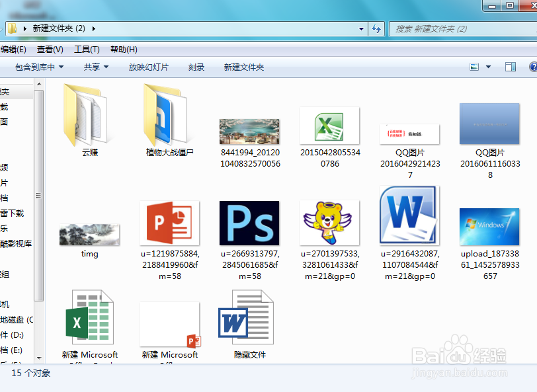Select 地磁盘 (C drive in navigation pane

tap(17, 320)
